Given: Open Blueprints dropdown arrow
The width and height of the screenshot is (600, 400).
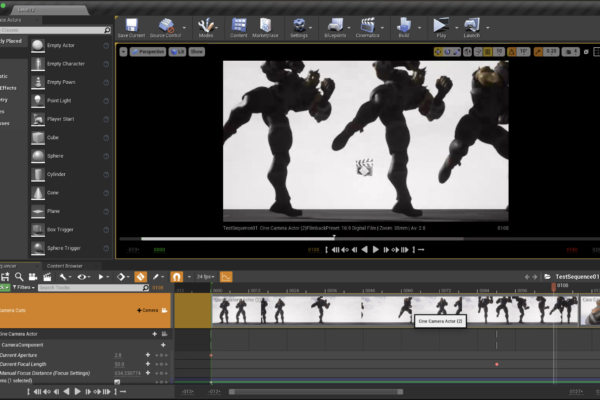Looking at the screenshot, I should pyautogui.click(x=349, y=28).
